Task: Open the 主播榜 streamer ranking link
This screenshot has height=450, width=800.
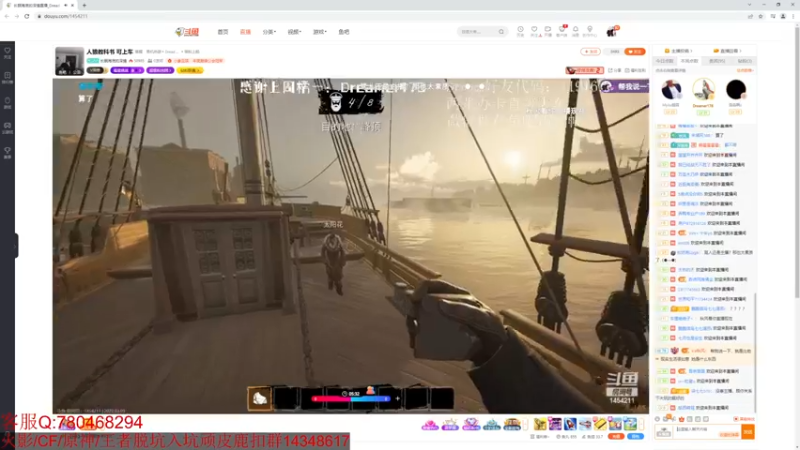Action: click(x=678, y=51)
